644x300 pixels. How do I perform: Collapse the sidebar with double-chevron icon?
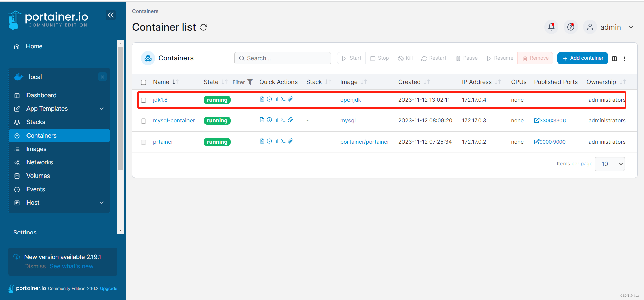click(x=111, y=15)
